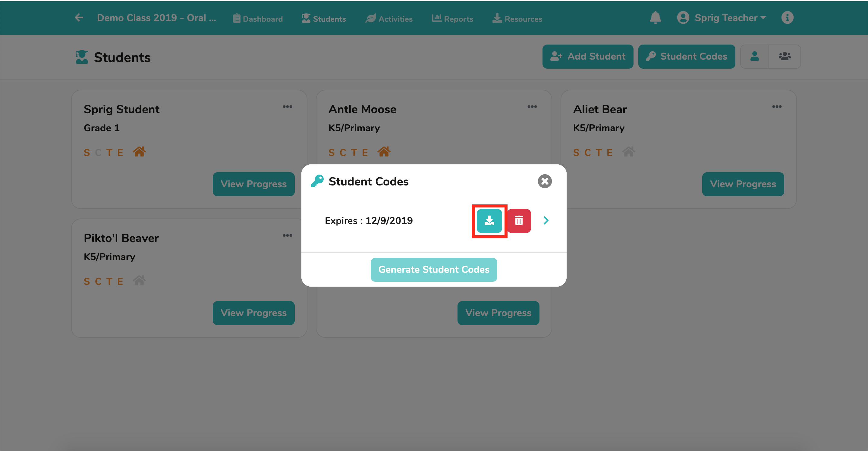
Task: Click the Sprig Student name
Action: pyautogui.click(x=122, y=109)
